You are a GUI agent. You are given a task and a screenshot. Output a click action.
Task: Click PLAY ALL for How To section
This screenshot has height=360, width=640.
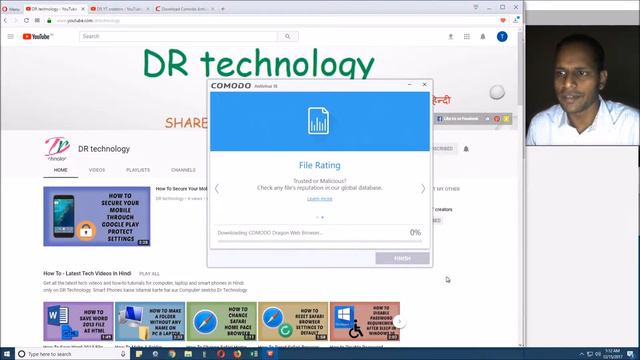[x=149, y=274]
